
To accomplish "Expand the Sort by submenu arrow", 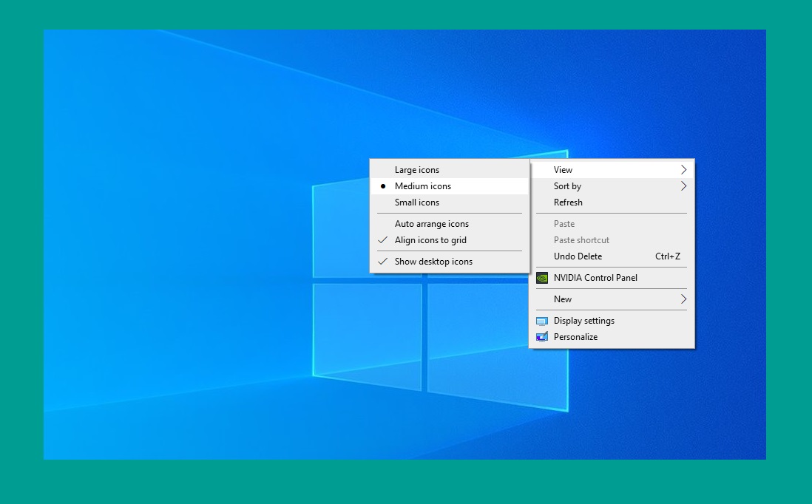I will click(x=683, y=186).
